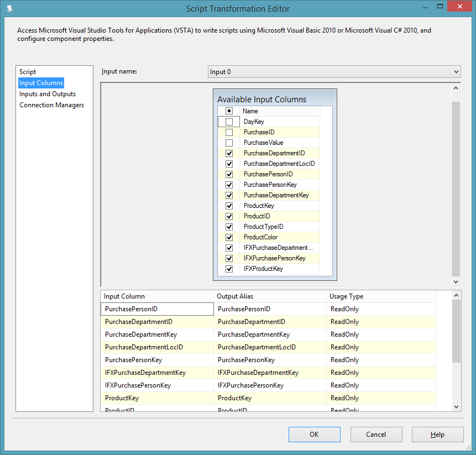476x455 pixels.
Task: Click the Help button
Action: click(437, 434)
